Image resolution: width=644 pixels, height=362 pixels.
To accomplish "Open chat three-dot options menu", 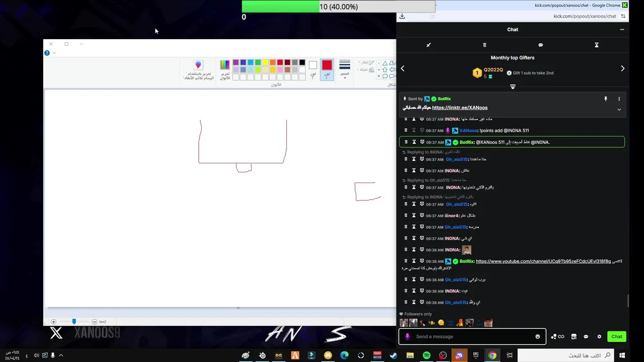I will [x=622, y=30].
